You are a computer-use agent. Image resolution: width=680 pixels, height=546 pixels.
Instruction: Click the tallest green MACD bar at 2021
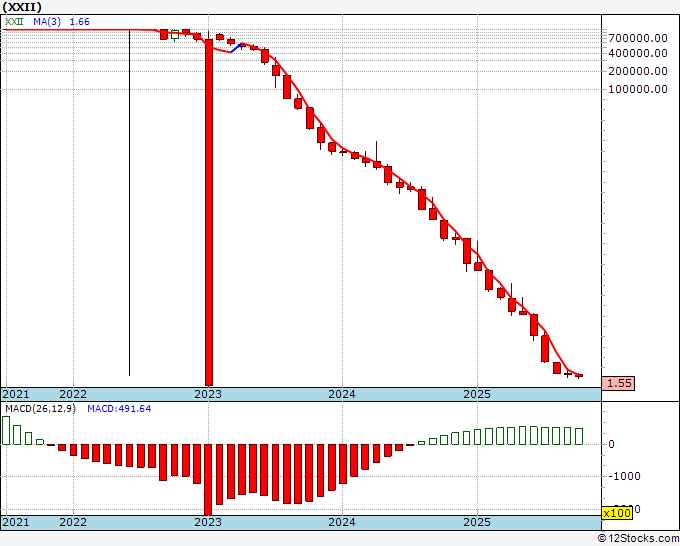pos(6,430)
